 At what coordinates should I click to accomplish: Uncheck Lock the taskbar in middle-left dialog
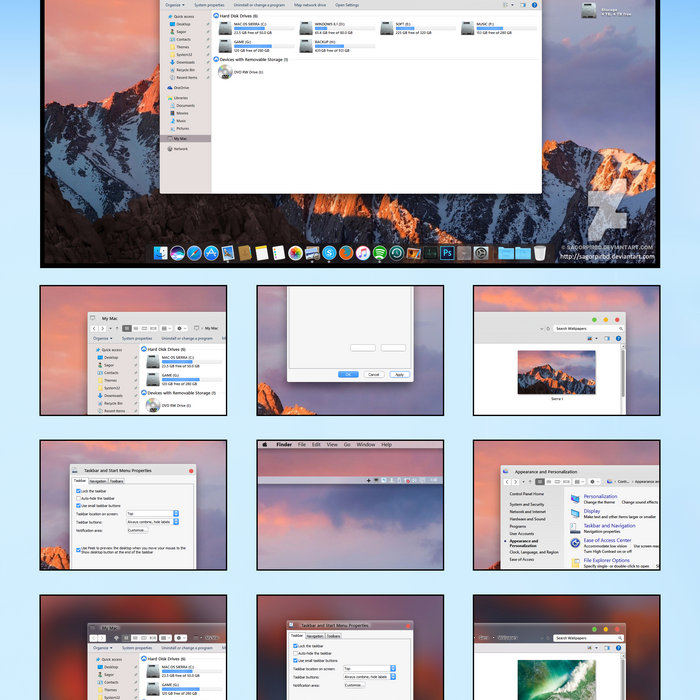pyautogui.click(x=77, y=491)
